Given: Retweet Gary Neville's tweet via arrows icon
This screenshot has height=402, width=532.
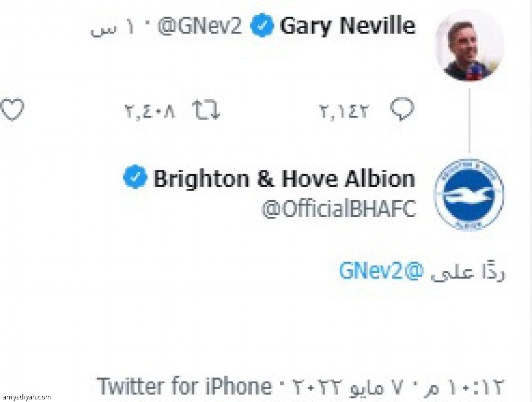Looking at the screenshot, I should (x=206, y=110).
